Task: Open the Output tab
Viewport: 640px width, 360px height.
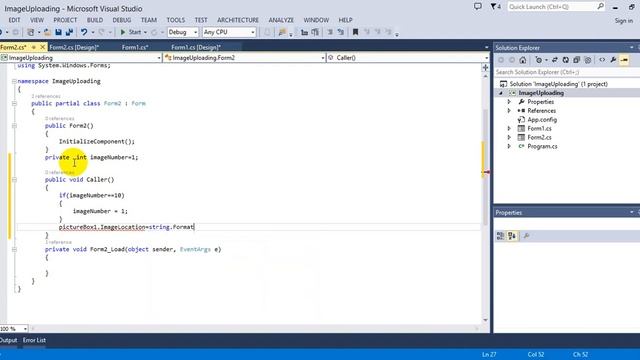Action: pos(8,340)
